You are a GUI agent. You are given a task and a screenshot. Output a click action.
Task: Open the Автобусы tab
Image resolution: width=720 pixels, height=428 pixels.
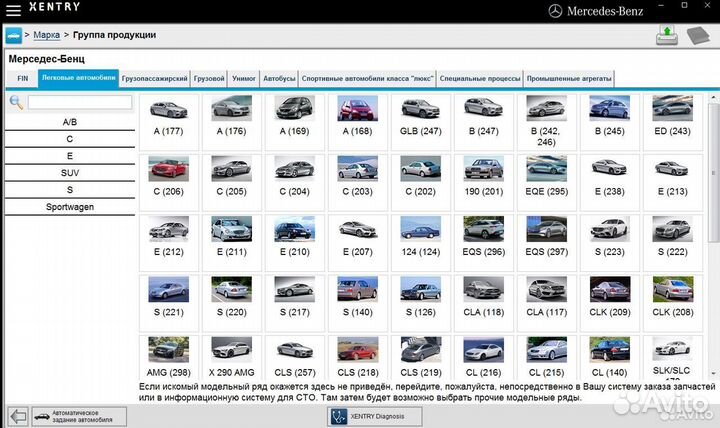[x=279, y=79]
